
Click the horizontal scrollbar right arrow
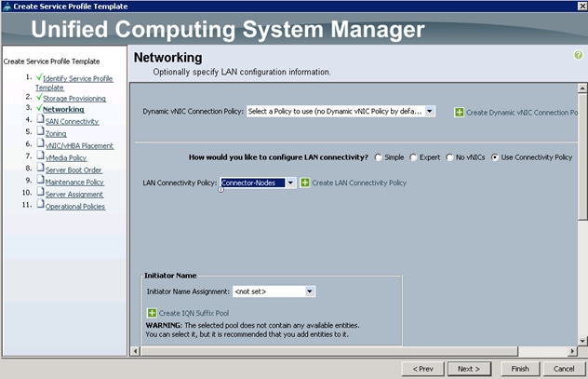572,351
